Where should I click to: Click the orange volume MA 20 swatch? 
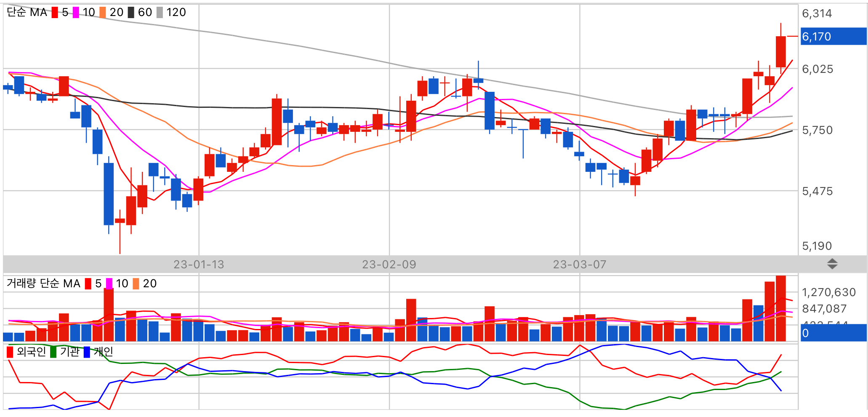coord(136,283)
